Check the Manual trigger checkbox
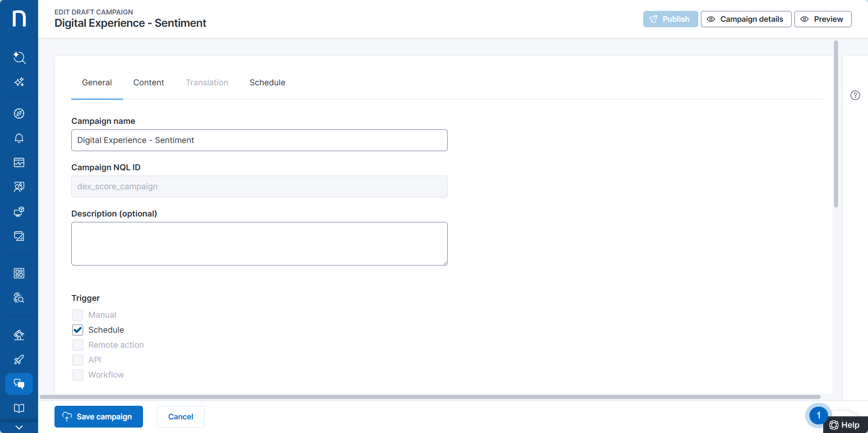 [x=78, y=315]
